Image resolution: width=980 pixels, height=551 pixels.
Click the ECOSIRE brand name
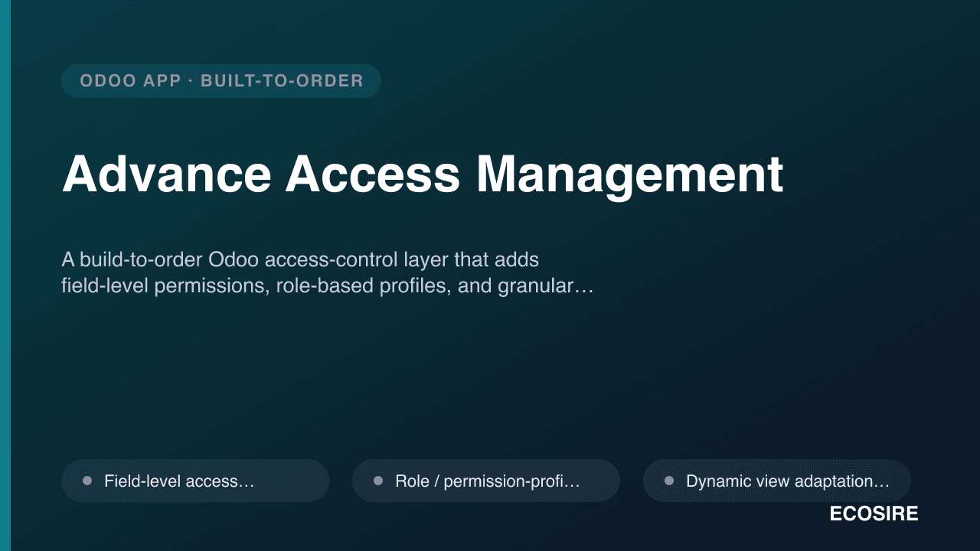[874, 514]
